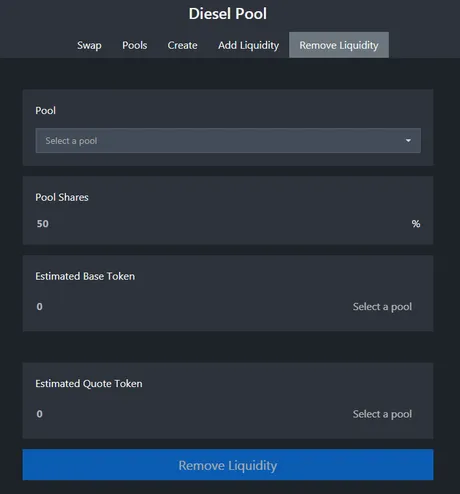
Task: Click the Estimated Quote Token label
Action: (89, 384)
